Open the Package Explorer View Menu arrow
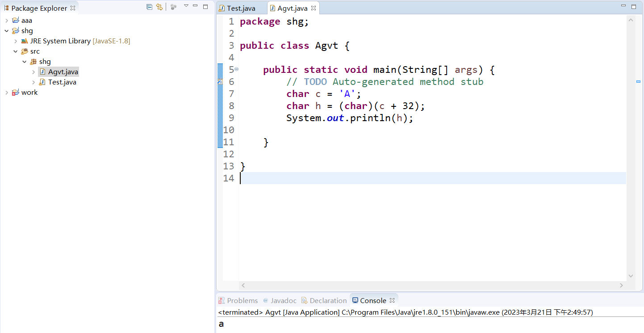This screenshot has width=644, height=333. 186,6
